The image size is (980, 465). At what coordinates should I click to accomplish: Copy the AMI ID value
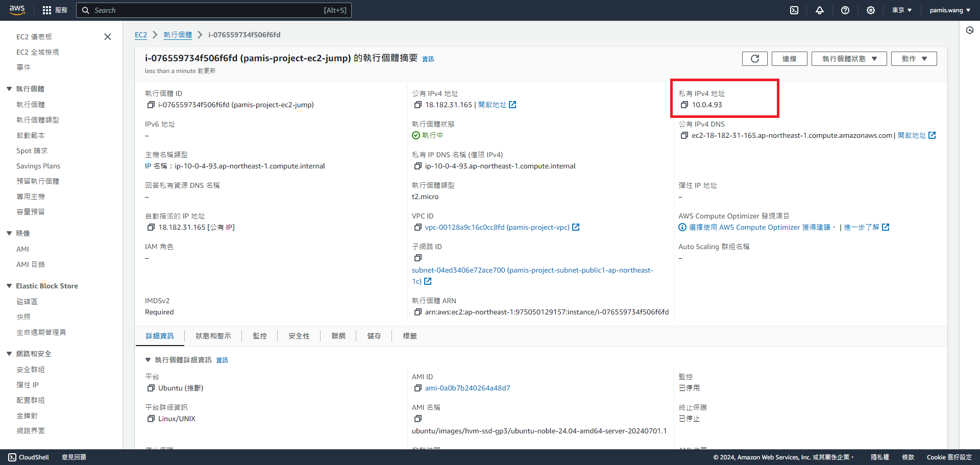pos(418,388)
